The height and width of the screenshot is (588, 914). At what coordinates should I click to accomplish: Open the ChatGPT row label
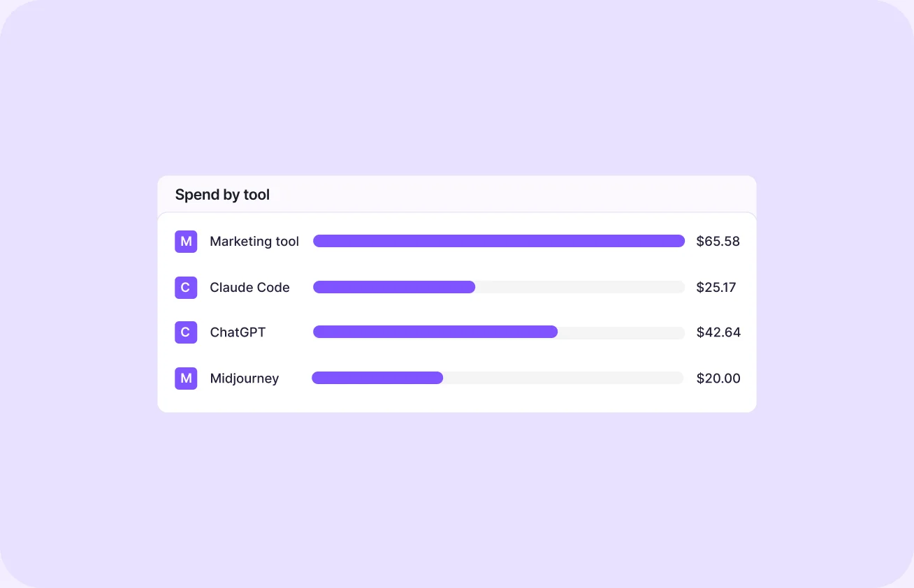pos(238,332)
